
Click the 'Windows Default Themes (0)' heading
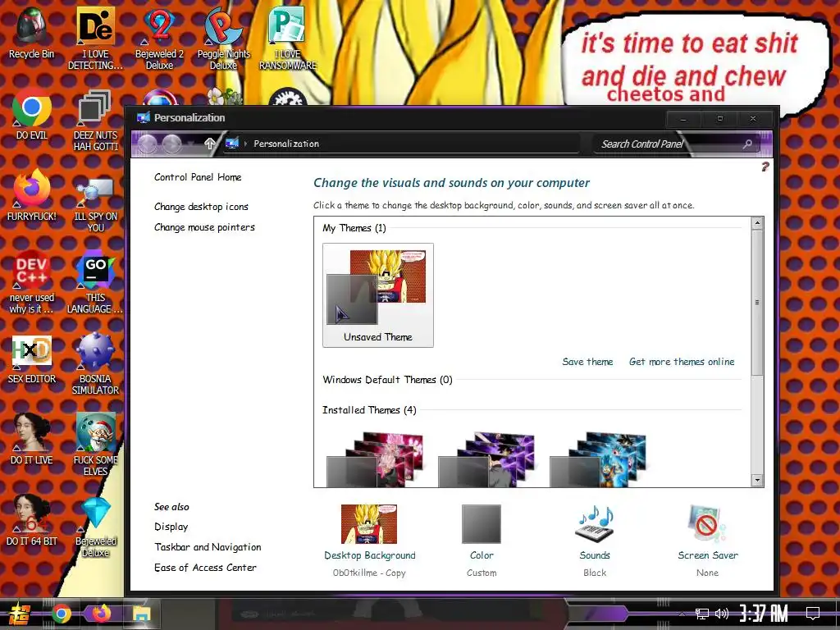pos(387,380)
